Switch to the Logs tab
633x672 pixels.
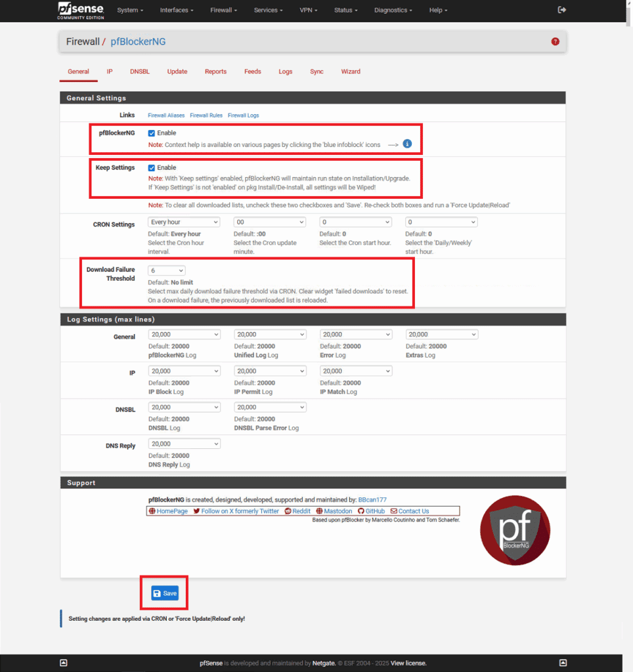point(285,72)
